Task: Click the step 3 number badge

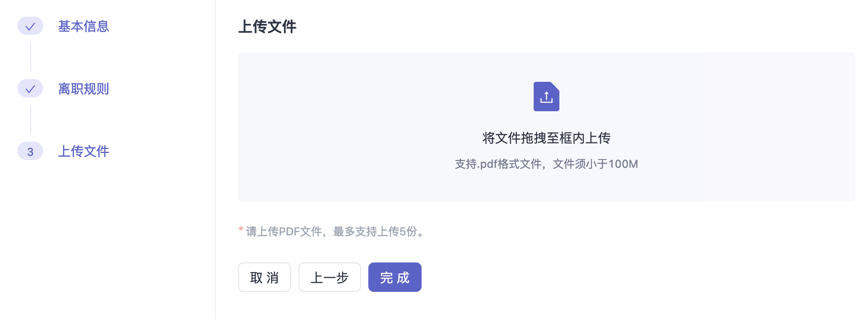Action: [x=30, y=151]
